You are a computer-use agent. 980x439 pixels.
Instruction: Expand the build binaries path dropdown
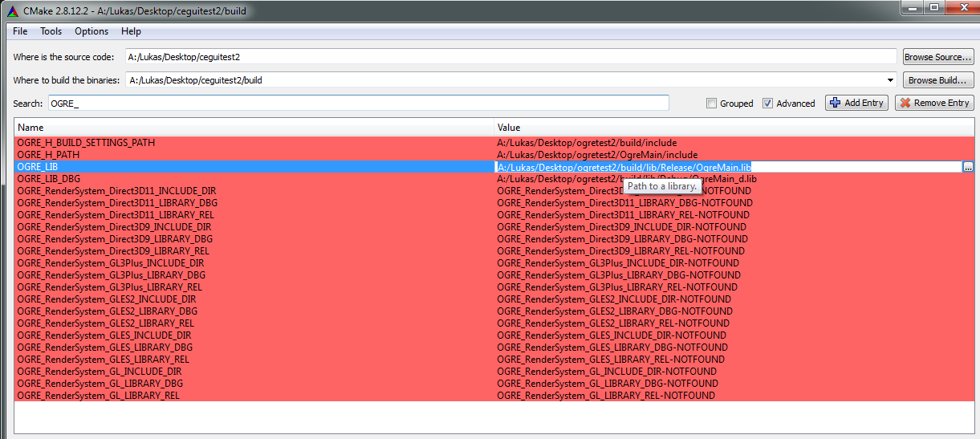889,80
